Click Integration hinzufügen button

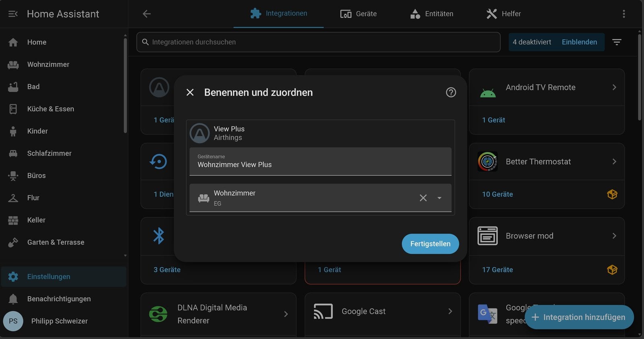pyautogui.click(x=579, y=317)
